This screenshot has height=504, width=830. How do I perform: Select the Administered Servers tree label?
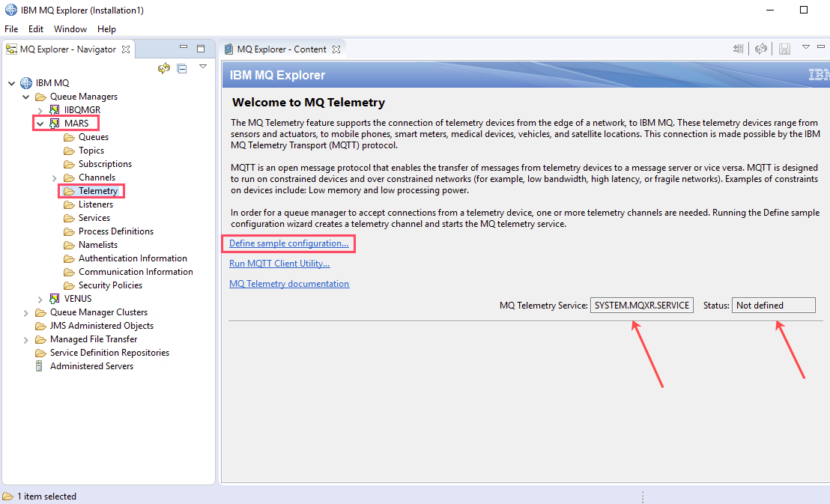(91, 366)
